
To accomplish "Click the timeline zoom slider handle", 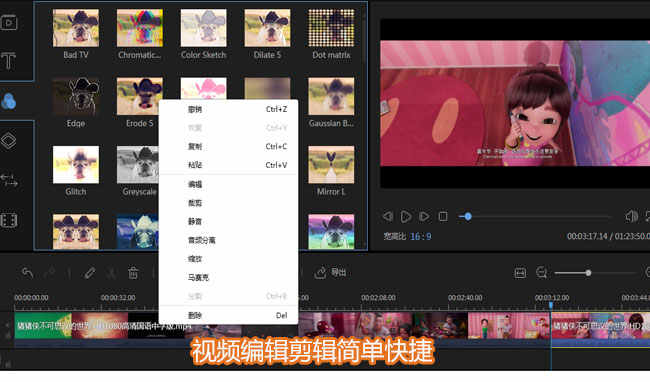I will tap(588, 273).
